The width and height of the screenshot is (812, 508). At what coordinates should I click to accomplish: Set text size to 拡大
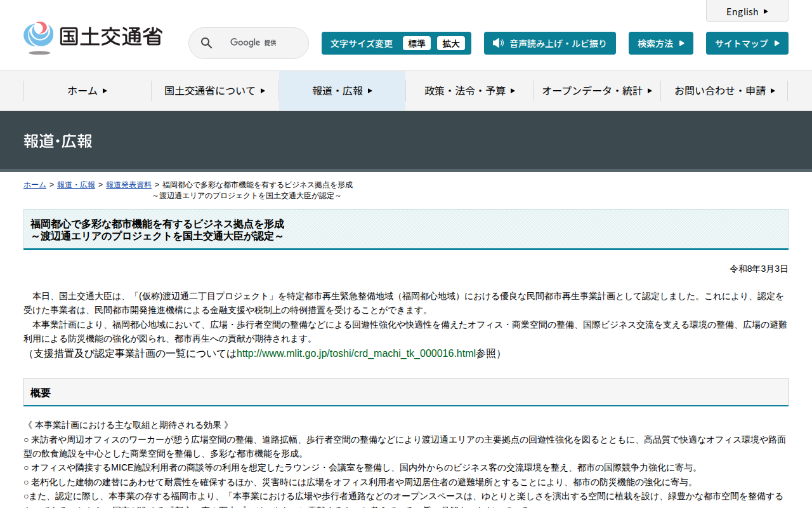coord(450,43)
